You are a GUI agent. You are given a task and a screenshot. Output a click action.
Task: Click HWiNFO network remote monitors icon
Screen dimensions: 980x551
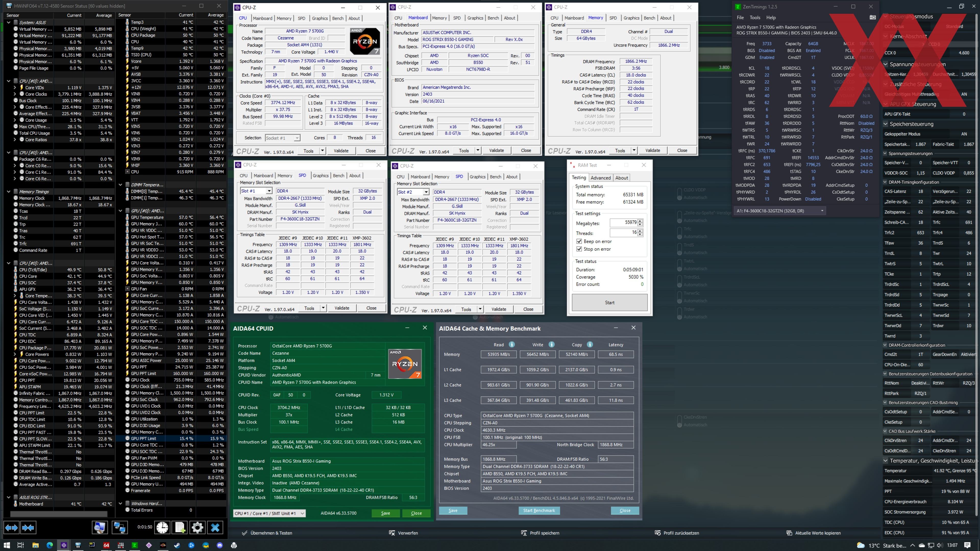click(x=119, y=528)
